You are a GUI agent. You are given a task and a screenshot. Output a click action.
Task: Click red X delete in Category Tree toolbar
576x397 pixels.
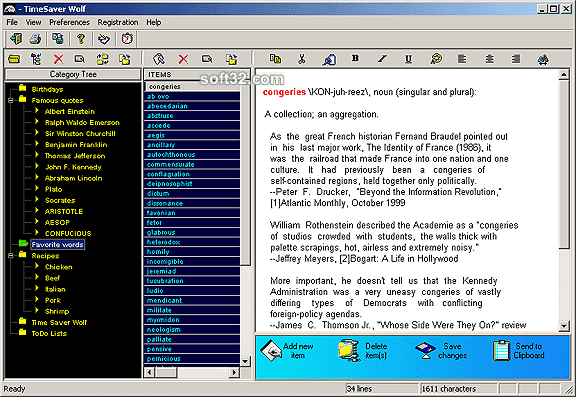click(x=58, y=59)
